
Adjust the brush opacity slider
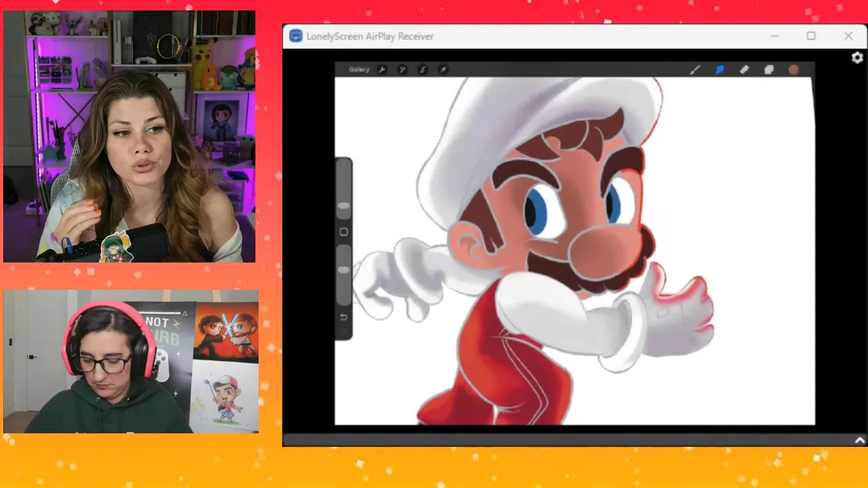(x=344, y=274)
